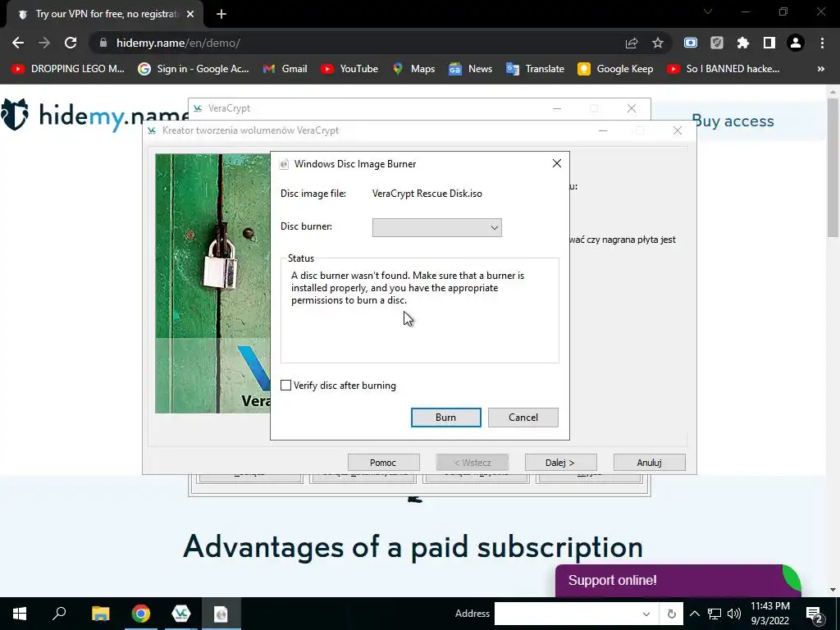Bookmark this page with the star icon
Screen dimensions: 840x630
tap(658, 43)
